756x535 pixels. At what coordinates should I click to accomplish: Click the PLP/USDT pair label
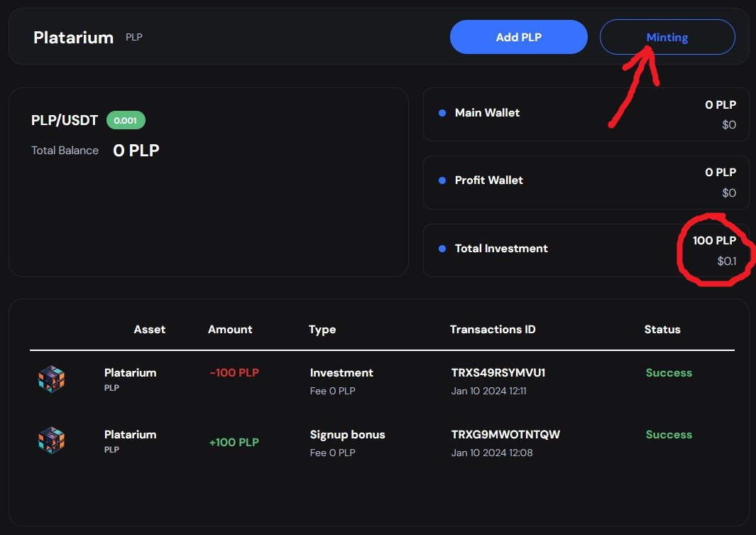(65, 120)
